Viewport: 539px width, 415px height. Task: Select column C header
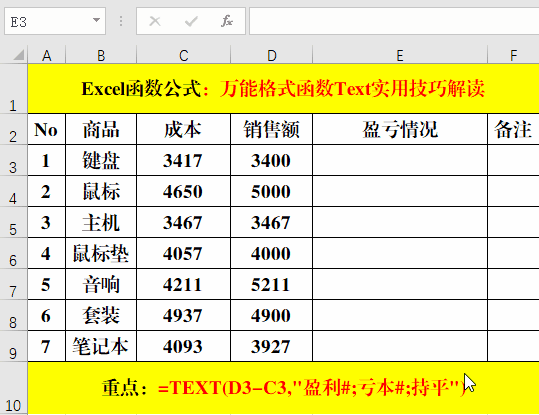point(184,55)
